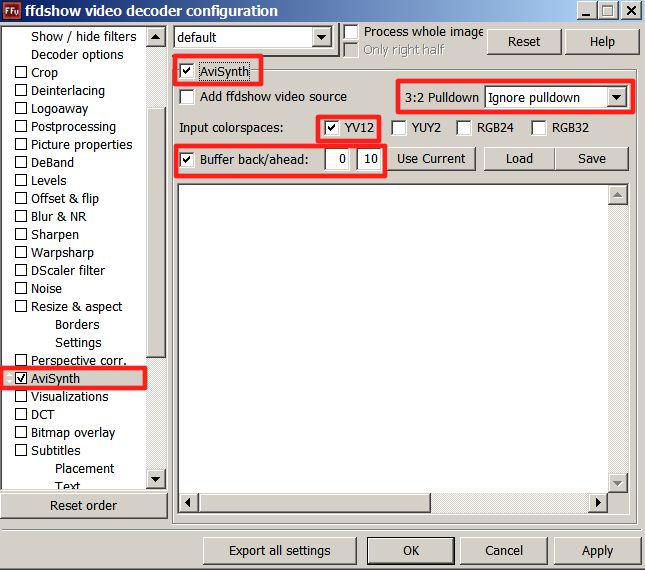Open Placement sub-item under Subtitles
645x570 pixels.
[84, 468]
